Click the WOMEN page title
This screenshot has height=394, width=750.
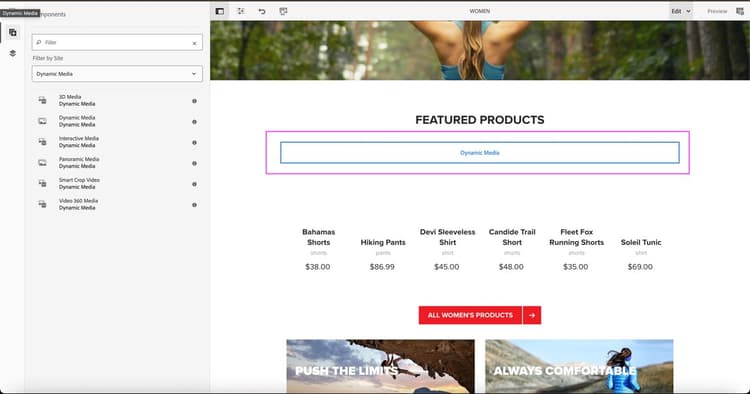pyautogui.click(x=480, y=11)
